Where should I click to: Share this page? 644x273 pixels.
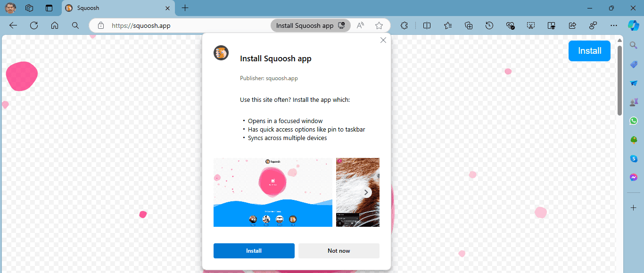click(x=572, y=25)
